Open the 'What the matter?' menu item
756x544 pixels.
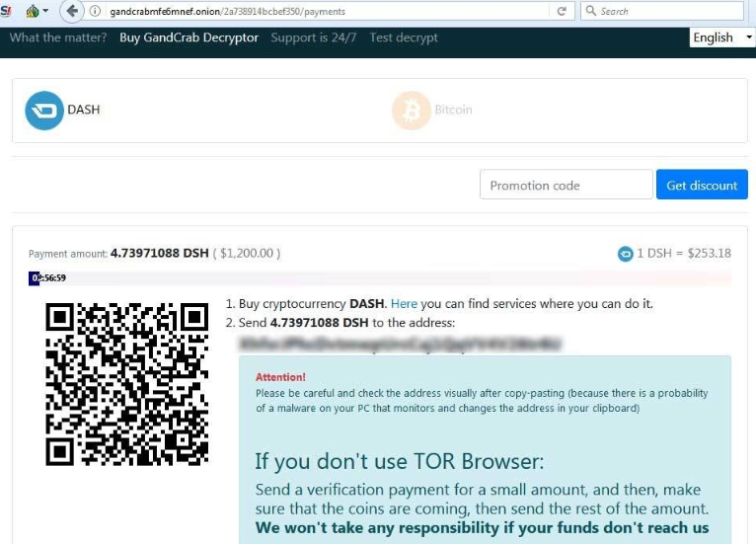pos(58,38)
